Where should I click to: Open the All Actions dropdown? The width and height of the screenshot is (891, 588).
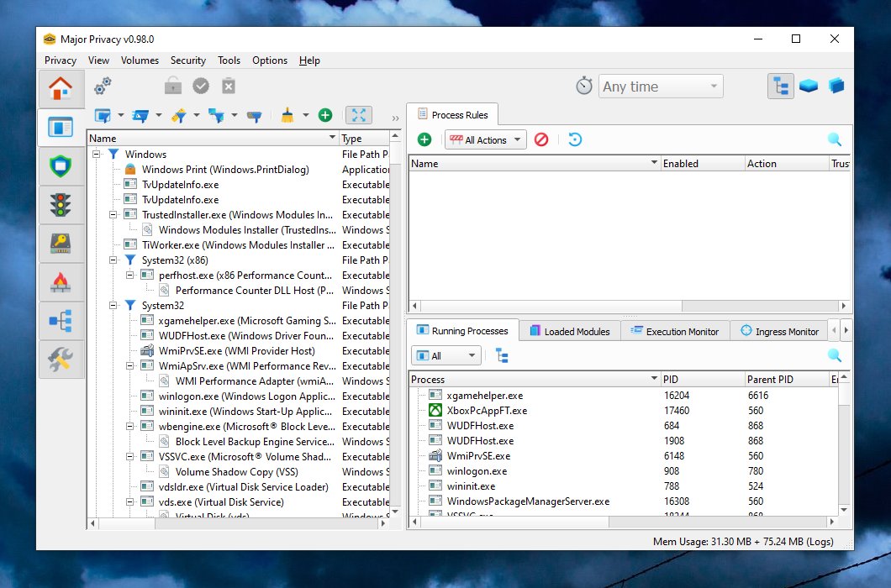point(486,139)
